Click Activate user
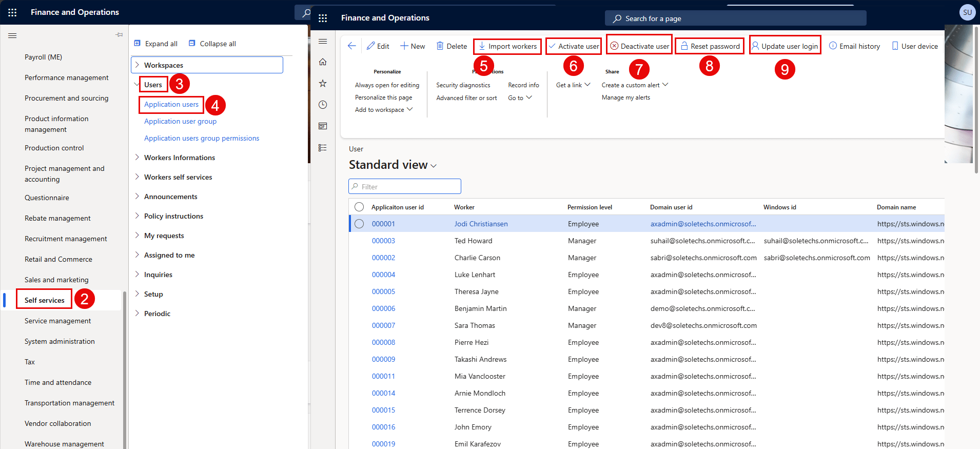The width and height of the screenshot is (980, 449). (574, 46)
